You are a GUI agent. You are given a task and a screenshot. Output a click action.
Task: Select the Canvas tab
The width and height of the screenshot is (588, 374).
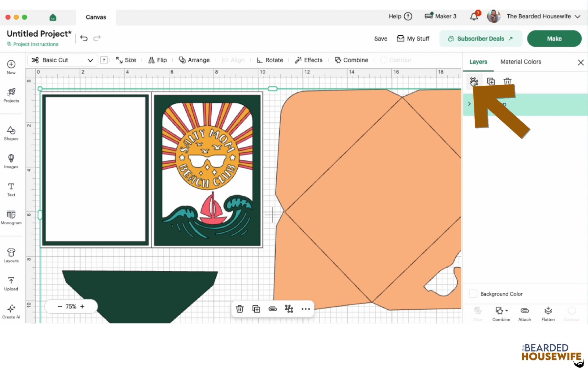click(96, 17)
